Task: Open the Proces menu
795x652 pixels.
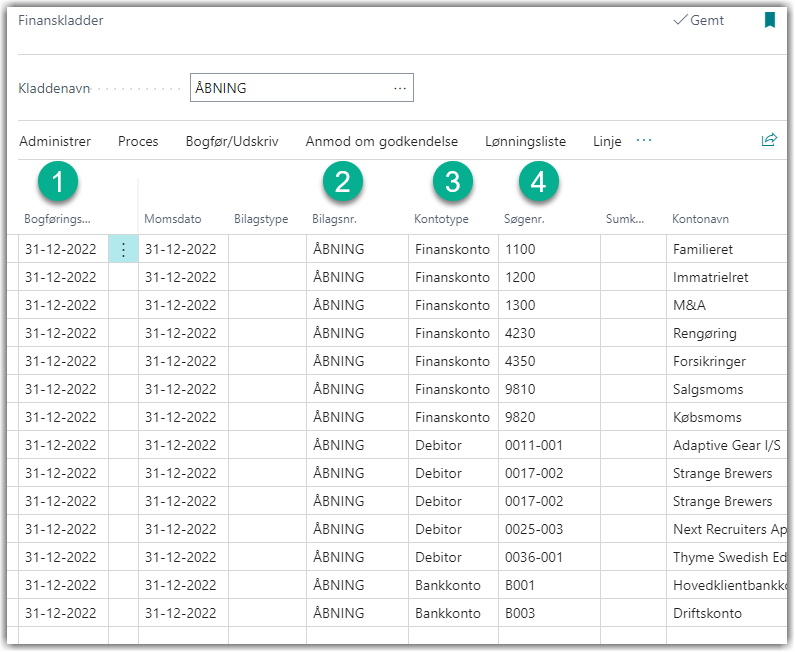Action: tap(138, 141)
